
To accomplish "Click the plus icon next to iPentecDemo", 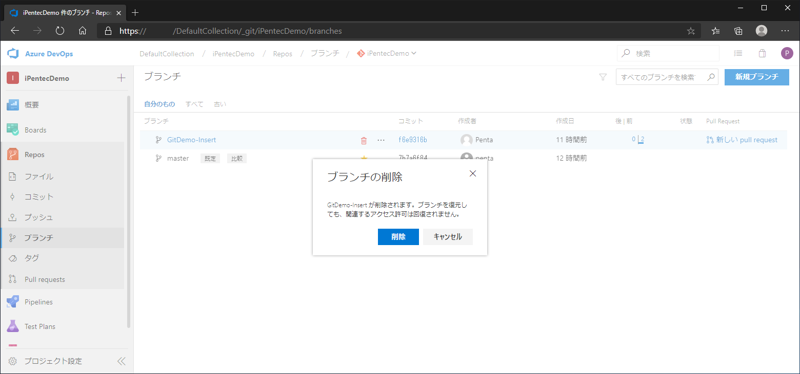I will point(121,78).
